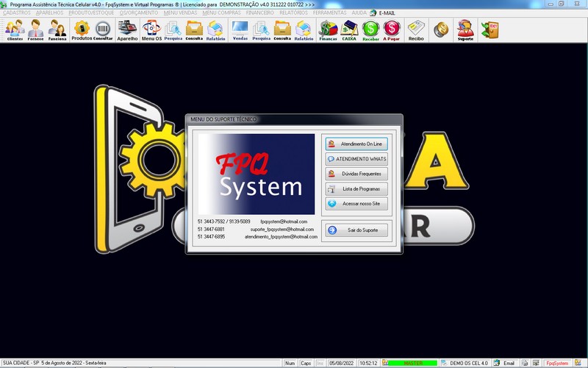Open the Clientes toolbar icon
The image size is (588, 368).
click(15, 29)
